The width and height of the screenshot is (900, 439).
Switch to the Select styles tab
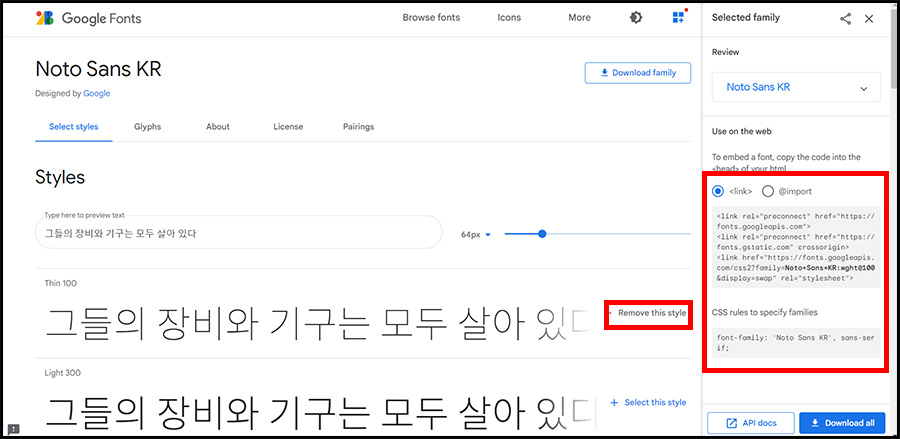click(73, 126)
